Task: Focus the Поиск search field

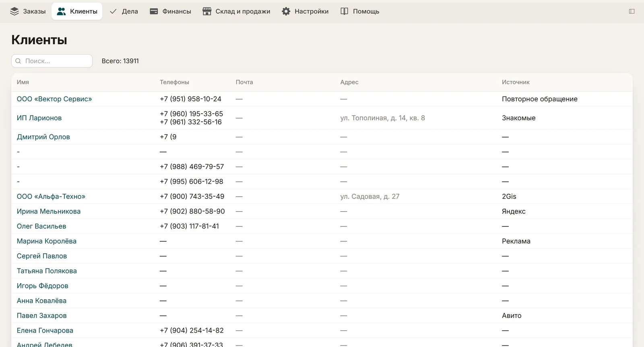Action: click(x=52, y=61)
